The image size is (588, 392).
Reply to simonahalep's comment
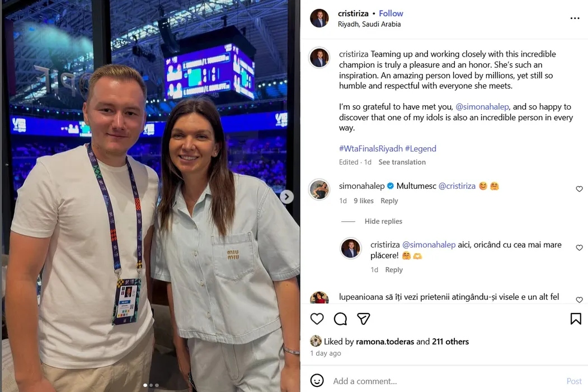(389, 201)
